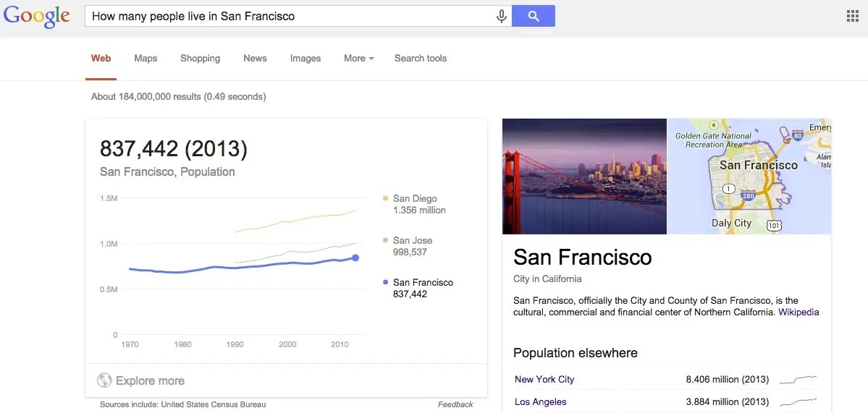Click the San Francisco knowledge panel title
The height and width of the screenshot is (413, 868).
[582, 257]
